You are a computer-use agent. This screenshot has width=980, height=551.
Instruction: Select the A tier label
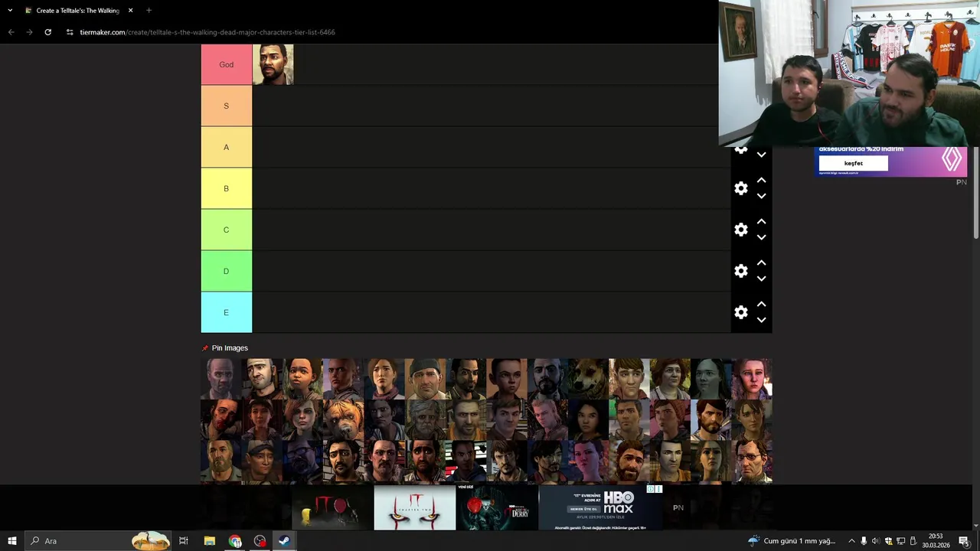coord(227,147)
